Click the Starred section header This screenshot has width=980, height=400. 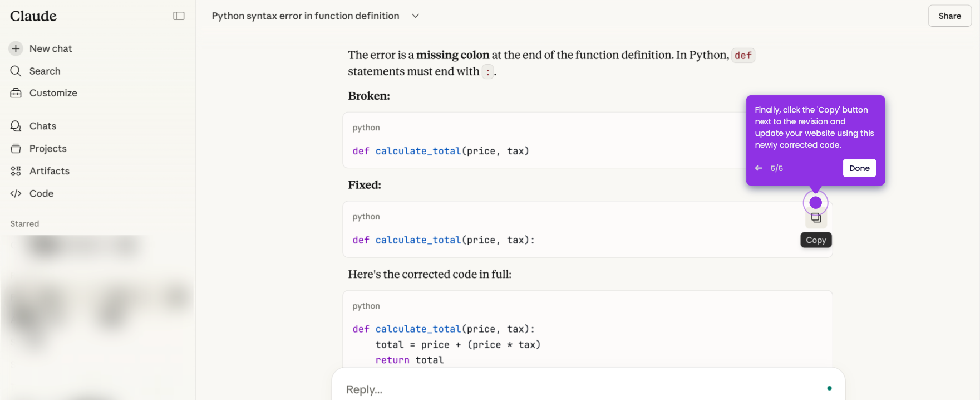(24, 223)
